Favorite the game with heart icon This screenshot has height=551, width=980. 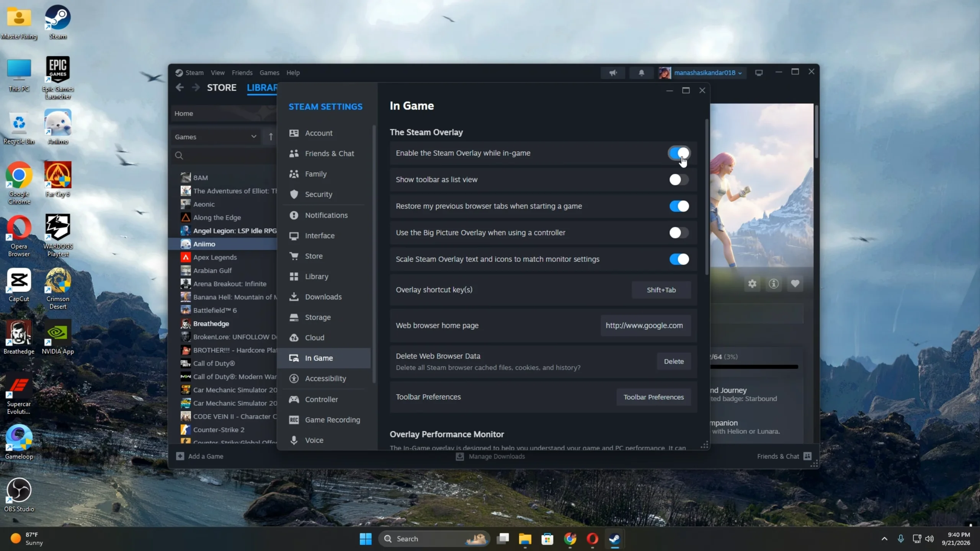[795, 284]
